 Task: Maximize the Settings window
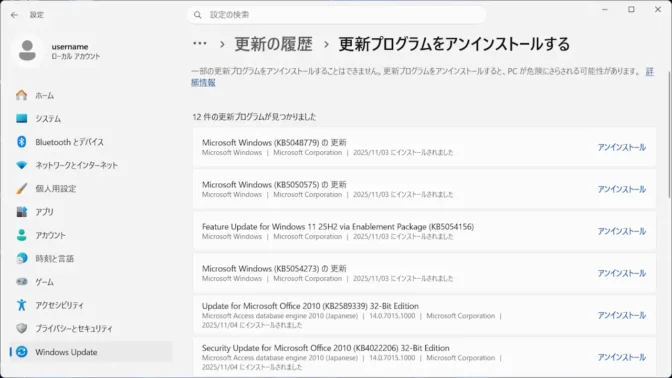pos(631,9)
